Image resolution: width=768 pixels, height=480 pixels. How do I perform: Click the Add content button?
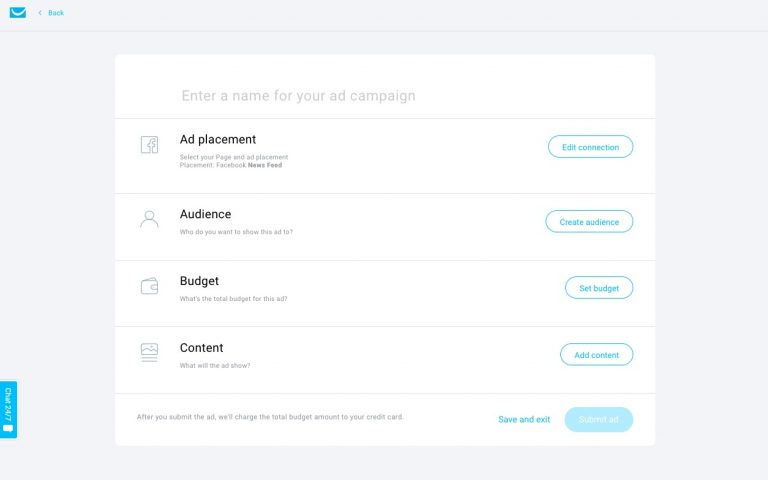coord(597,355)
